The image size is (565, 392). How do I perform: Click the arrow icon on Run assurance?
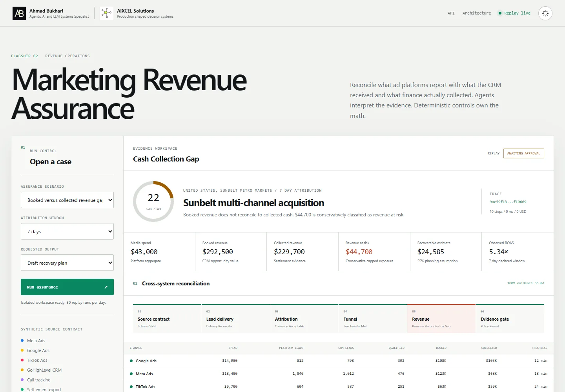pos(106,287)
